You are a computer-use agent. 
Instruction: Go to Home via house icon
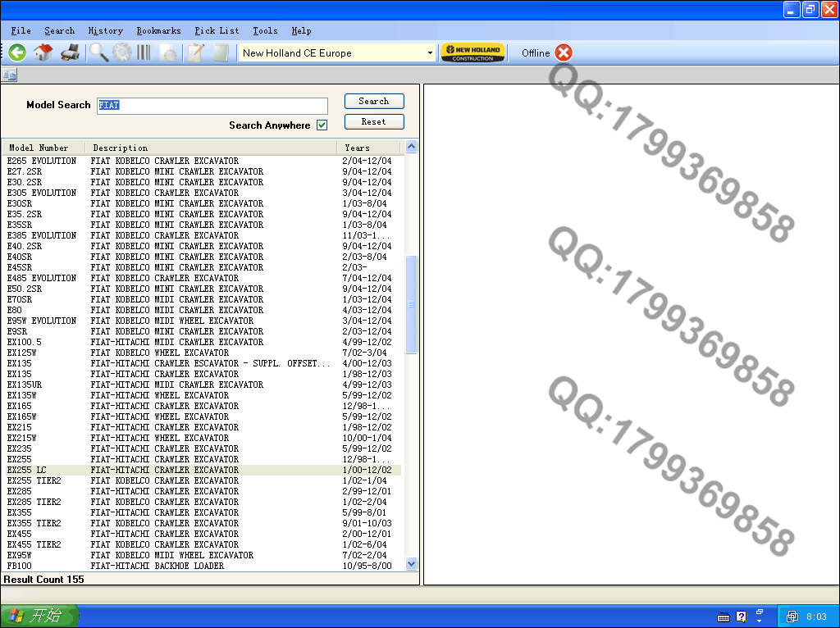coord(43,52)
